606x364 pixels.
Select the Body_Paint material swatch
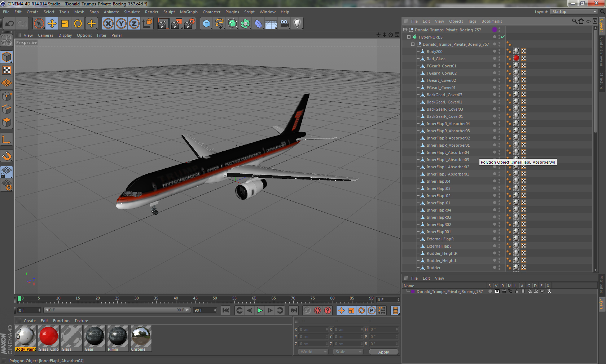point(26,338)
